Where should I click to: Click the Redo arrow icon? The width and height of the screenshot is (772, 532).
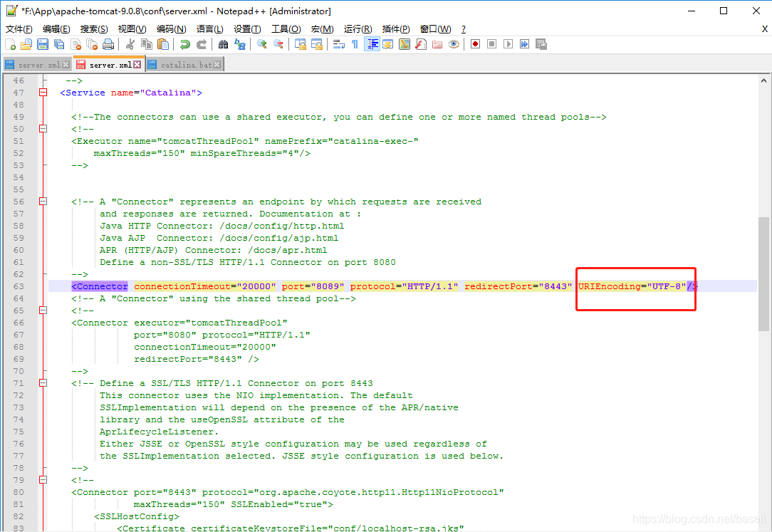pos(202,45)
